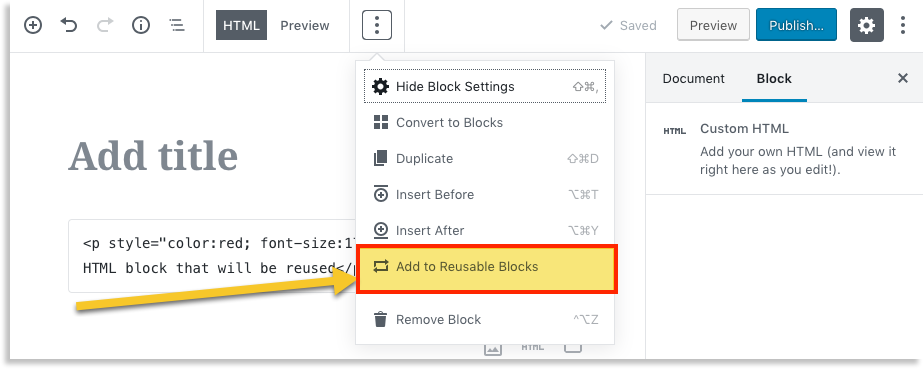Select Duplicate from block menu
The width and height of the screenshot is (923, 369).
(x=485, y=158)
